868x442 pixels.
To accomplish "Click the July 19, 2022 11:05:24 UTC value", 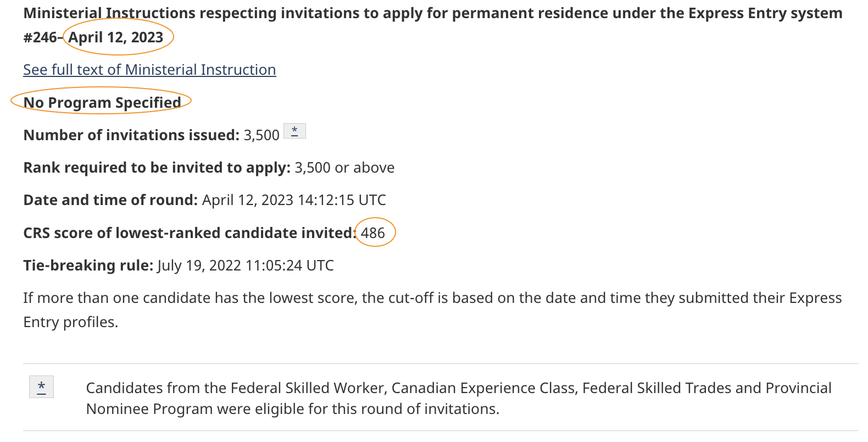I will click(x=246, y=266).
